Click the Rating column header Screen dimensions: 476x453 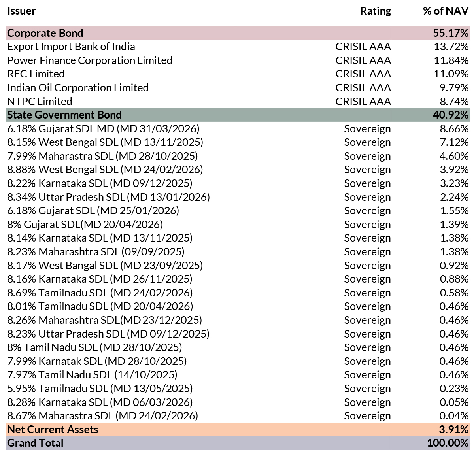[375, 11]
